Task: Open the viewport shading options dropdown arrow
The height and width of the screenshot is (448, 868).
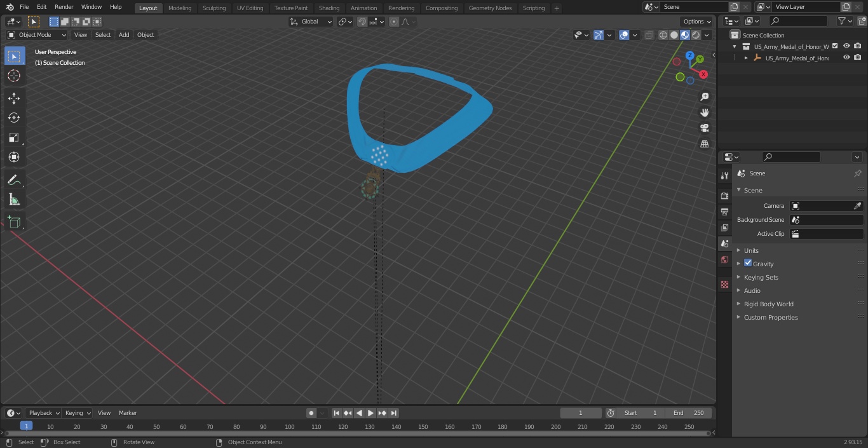Action: coord(707,35)
